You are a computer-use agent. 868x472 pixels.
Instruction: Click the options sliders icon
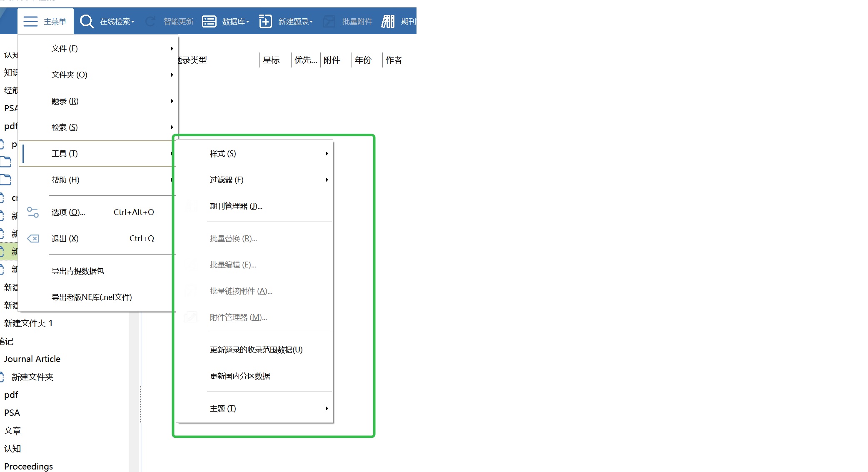pyautogui.click(x=33, y=212)
